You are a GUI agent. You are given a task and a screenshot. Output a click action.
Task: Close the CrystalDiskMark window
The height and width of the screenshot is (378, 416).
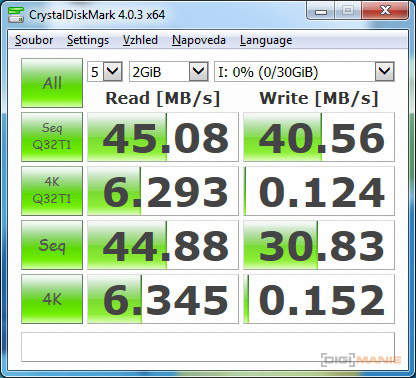(385, 11)
